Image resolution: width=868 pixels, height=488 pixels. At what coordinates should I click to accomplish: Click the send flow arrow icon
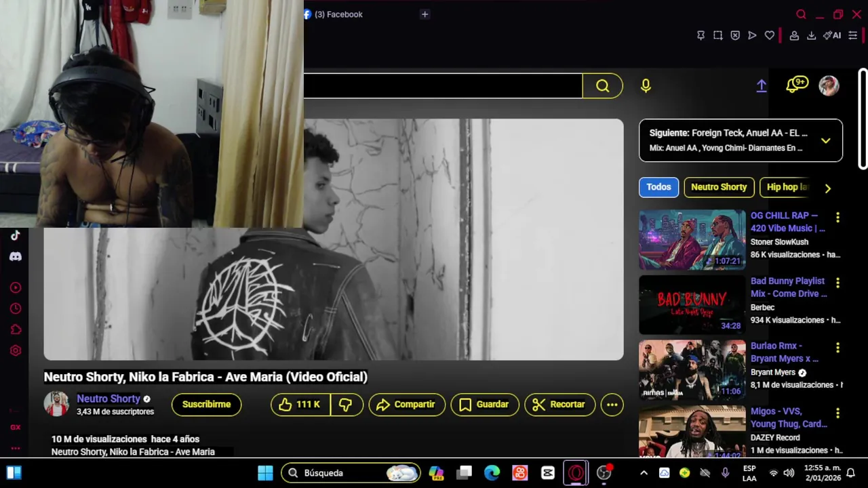[x=752, y=35]
